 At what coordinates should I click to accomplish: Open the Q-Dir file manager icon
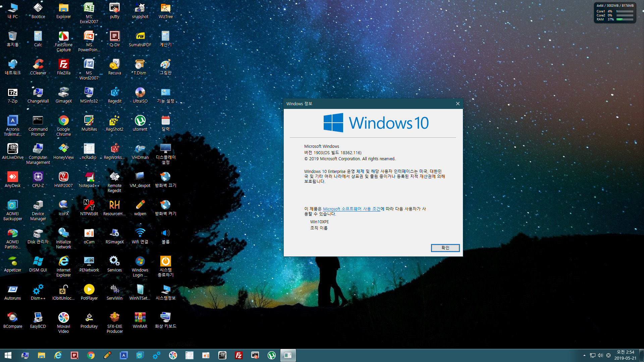114,39
